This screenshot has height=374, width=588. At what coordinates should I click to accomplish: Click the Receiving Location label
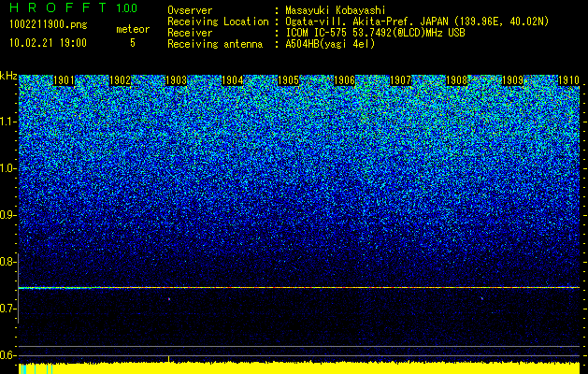(x=218, y=22)
